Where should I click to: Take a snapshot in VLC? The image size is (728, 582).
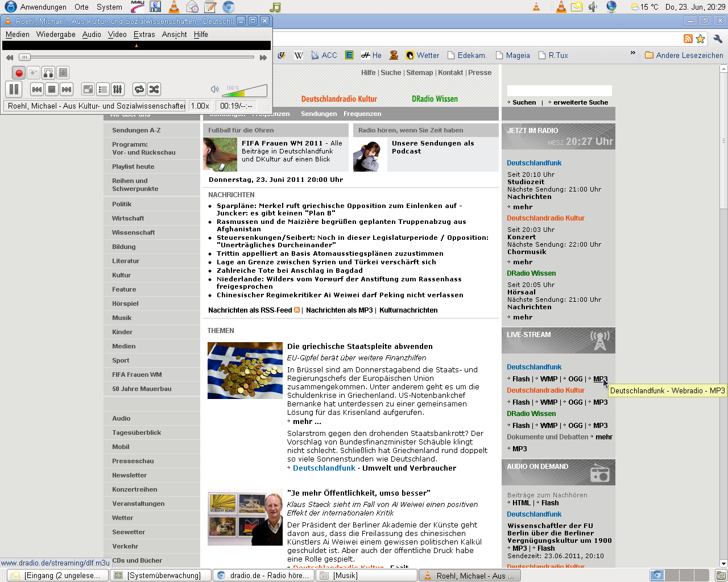coord(34,73)
